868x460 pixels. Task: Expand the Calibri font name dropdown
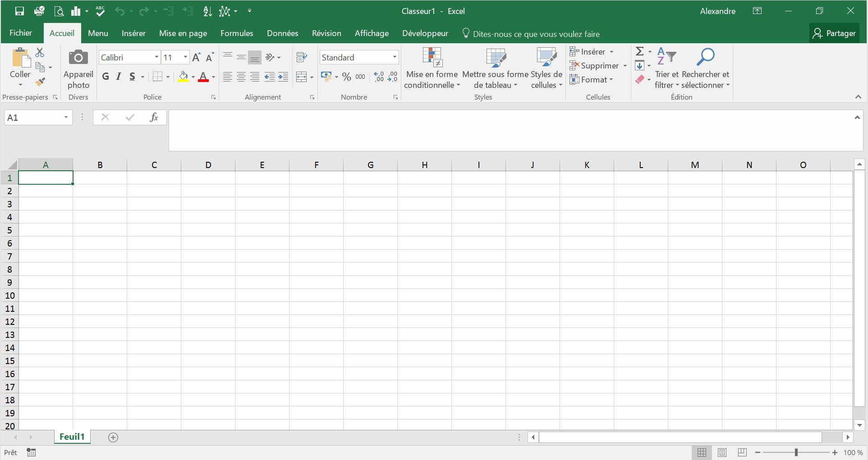coord(156,57)
